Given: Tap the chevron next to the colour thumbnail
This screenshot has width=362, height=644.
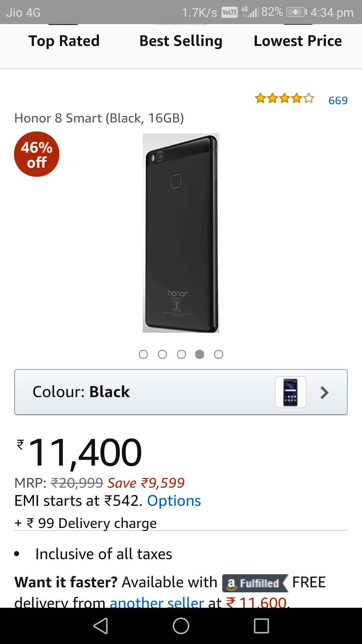Looking at the screenshot, I should pos(324,392).
